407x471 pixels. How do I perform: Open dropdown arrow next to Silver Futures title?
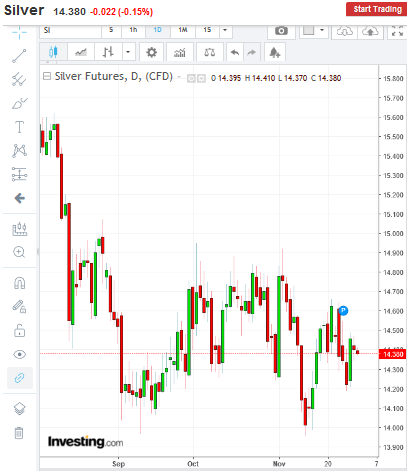tap(179, 77)
